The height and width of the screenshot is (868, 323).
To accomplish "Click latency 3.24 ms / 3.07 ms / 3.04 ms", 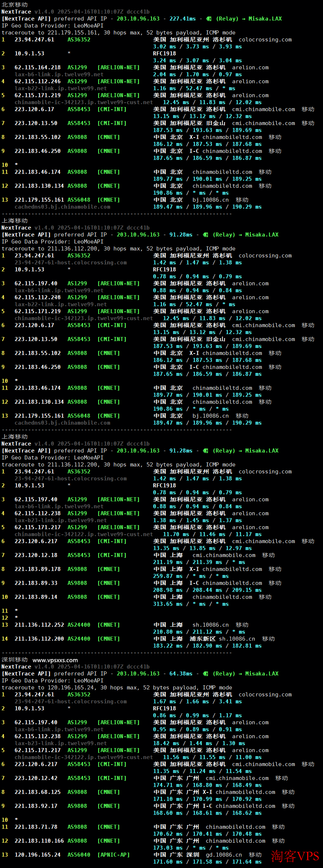I will coord(197,61).
